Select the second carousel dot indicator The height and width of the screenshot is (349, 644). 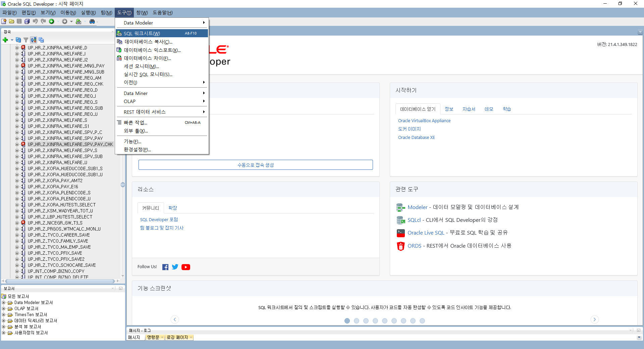(x=357, y=321)
